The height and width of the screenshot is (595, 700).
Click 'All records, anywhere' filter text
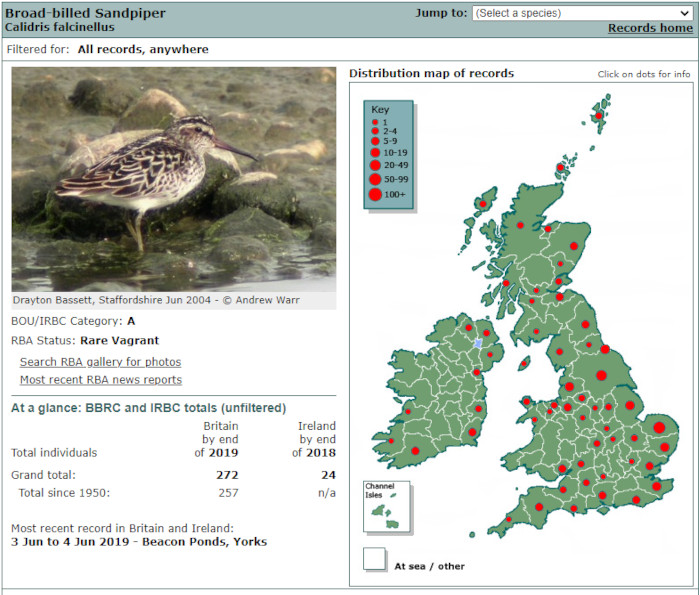coord(143,49)
